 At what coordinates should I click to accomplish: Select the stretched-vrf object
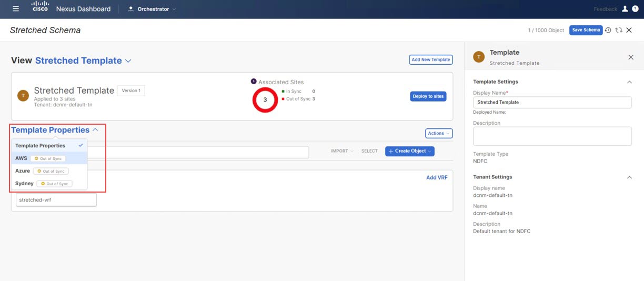(56, 200)
